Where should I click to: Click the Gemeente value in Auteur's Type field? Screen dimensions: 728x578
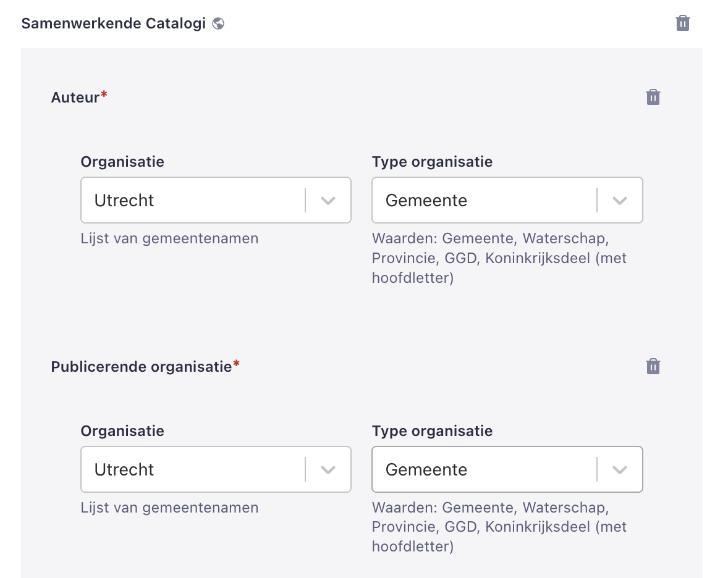426,201
